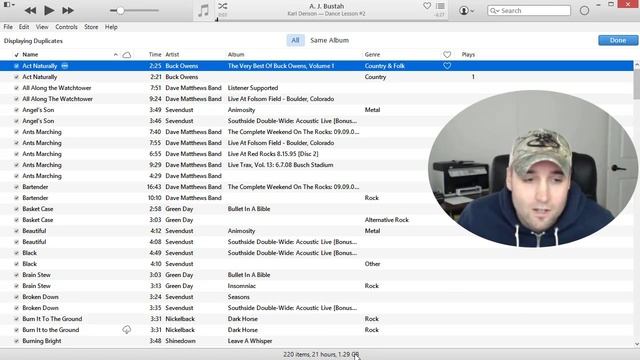This screenshot has height=360, width=640.
Task: Open the Help menu
Action: [111, 27]
